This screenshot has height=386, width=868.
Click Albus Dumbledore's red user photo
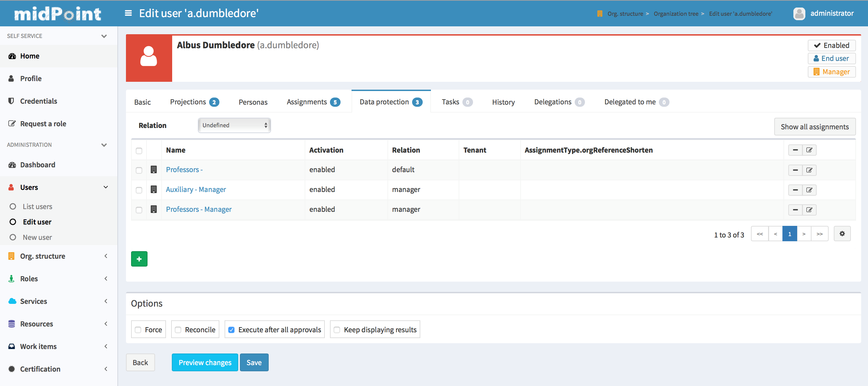(149, 58)
